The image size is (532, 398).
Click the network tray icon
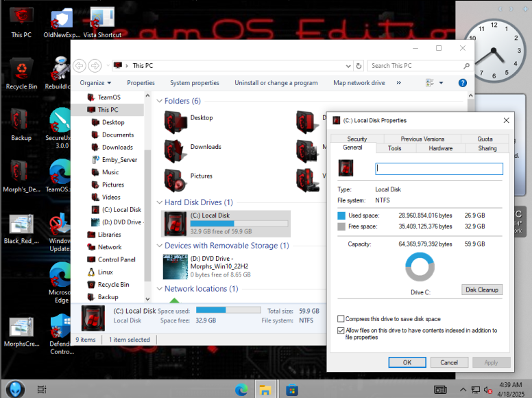pyautogui.click(x=476, y=390)
